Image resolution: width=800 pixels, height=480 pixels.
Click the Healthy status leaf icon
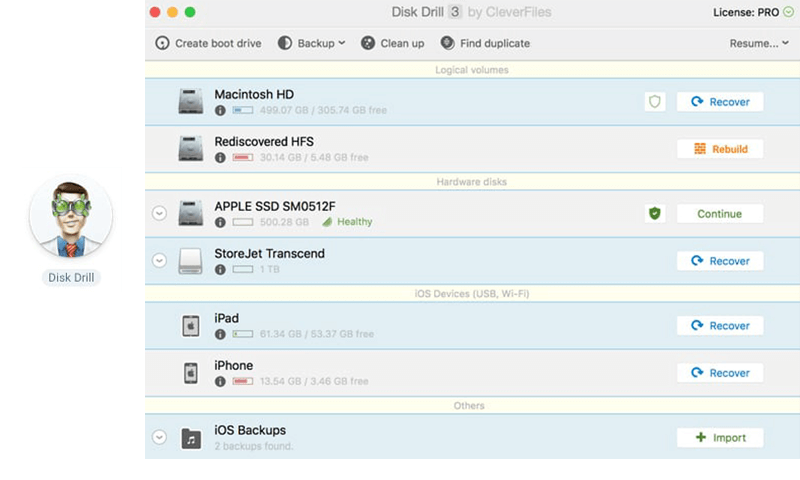pos(327,222)
